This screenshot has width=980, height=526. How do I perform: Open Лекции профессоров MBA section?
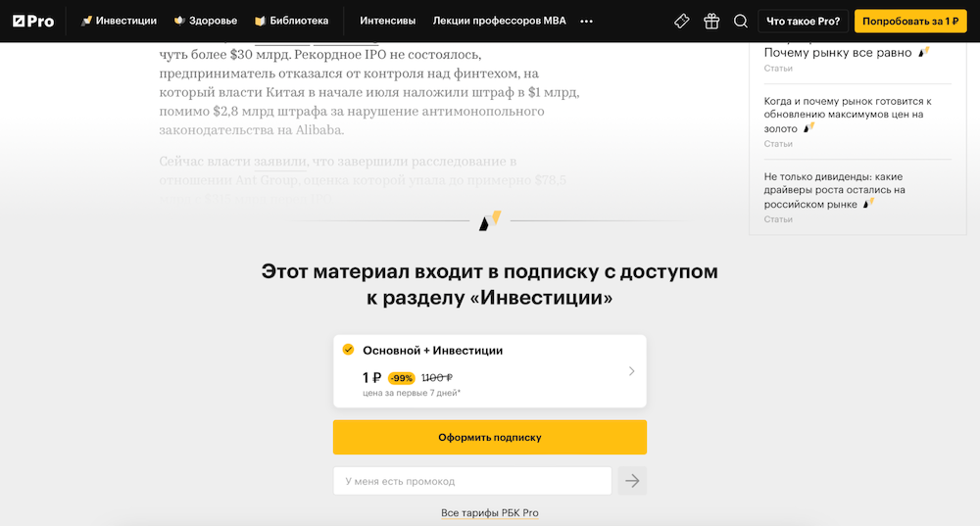[500, 21]
